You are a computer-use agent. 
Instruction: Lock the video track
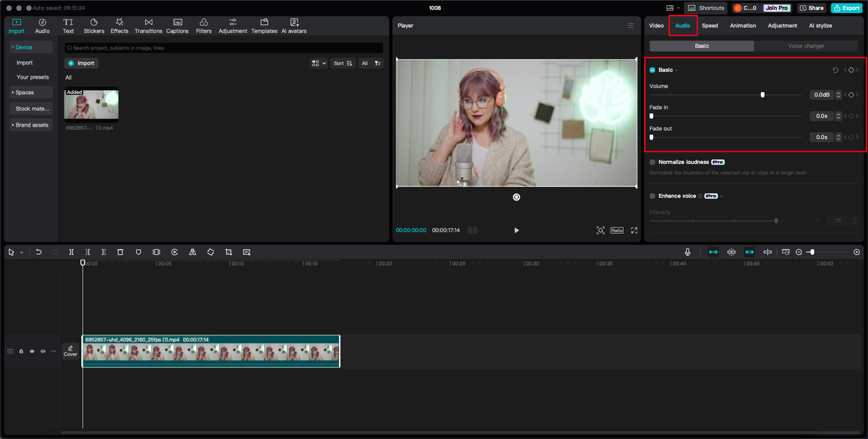point(21,351)
